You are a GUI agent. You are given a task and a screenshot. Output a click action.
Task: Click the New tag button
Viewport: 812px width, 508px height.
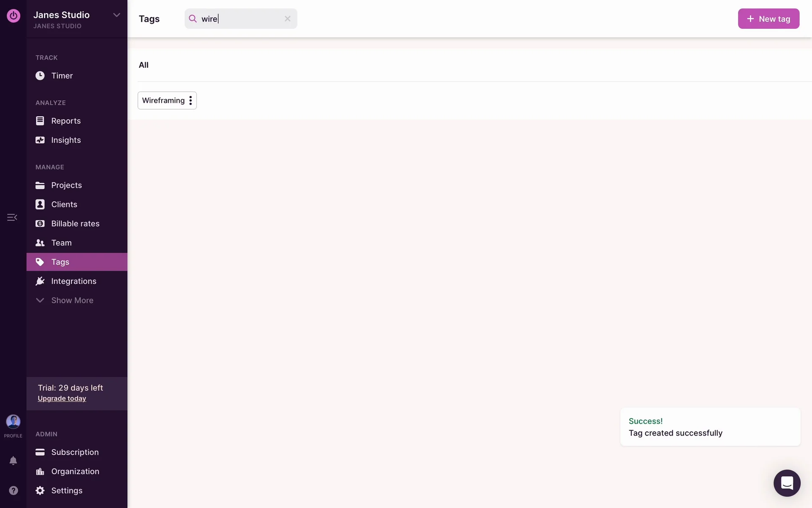click(x=768, y=19)
